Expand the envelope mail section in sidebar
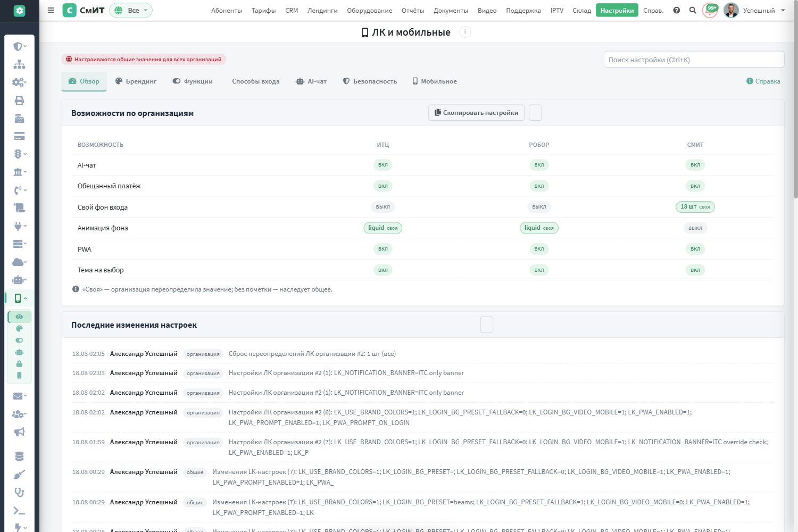This screenshot has height=532, width=798. tap(19, 396)
